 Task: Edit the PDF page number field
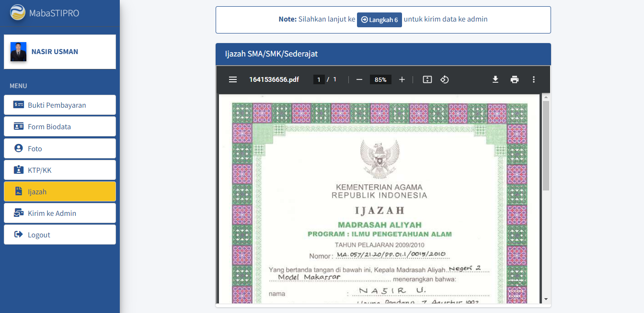(x=319, y=79)
